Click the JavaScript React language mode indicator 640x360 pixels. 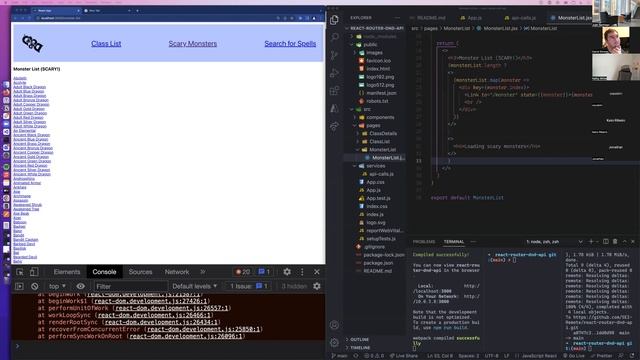click(539, 356)
